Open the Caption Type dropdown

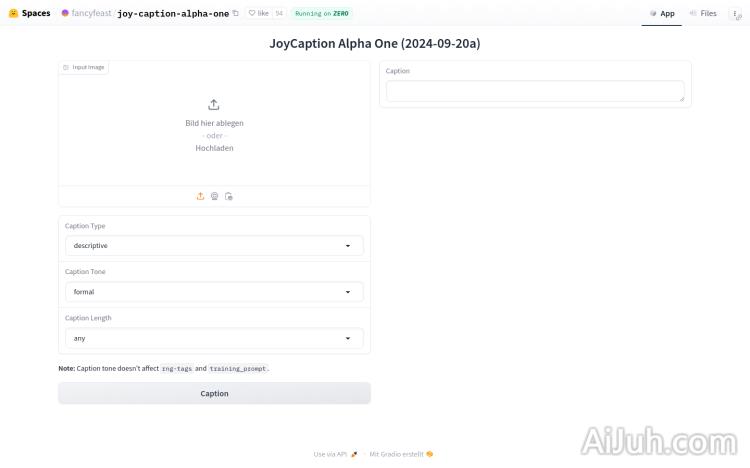(x=214, y=245)
